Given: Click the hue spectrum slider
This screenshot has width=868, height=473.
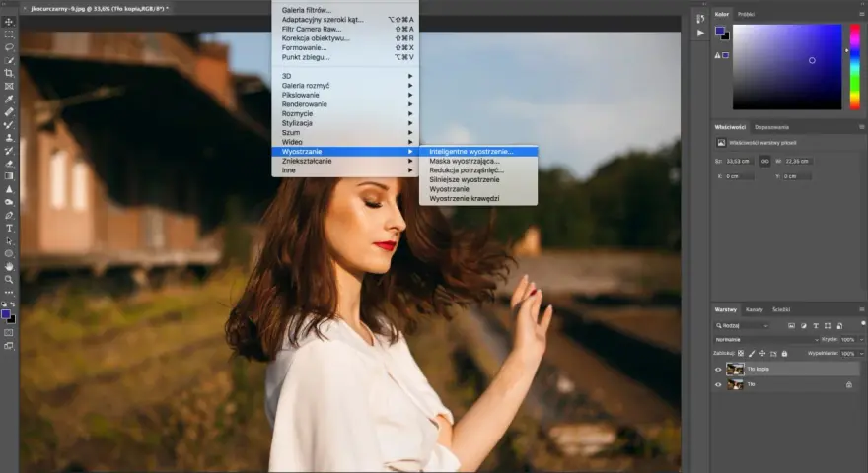Looking at the screenshot, I should (855, 66).
